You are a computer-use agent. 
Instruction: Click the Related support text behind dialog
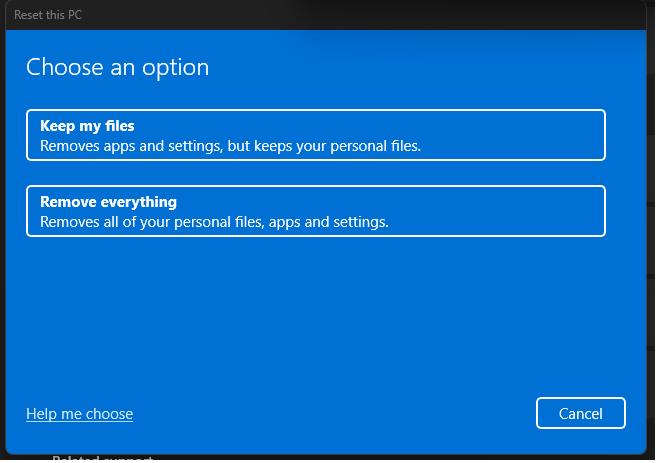coord(102,458)
